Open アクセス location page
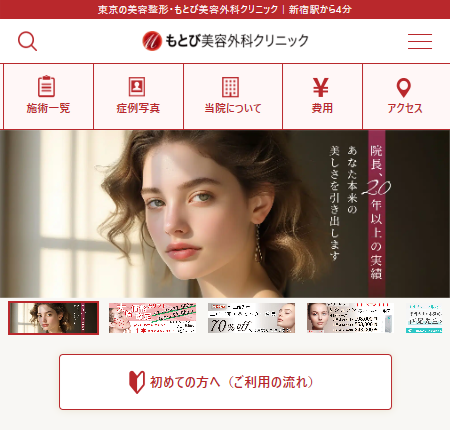This screenshot has height=430, width=450. tap(406, 96)
